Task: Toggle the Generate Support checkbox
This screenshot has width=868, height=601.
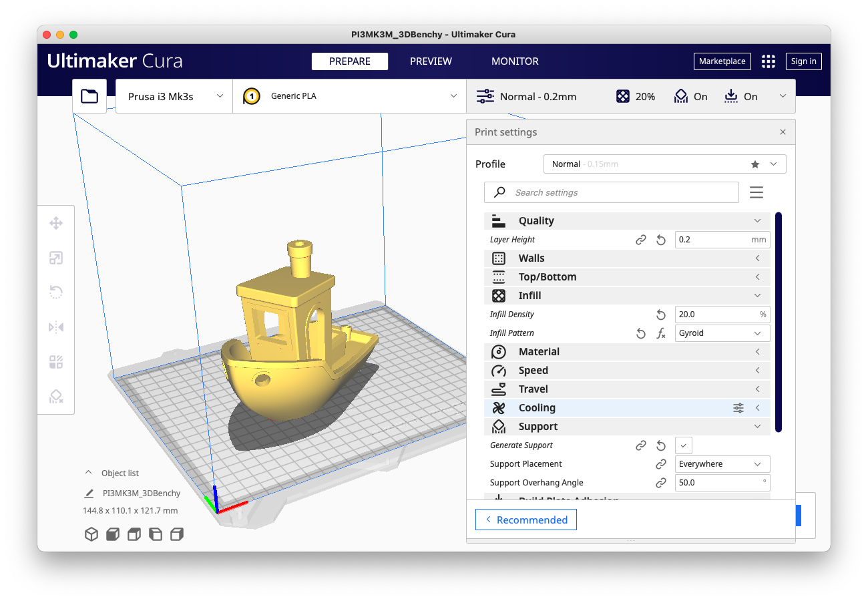Action: [683, 445]
